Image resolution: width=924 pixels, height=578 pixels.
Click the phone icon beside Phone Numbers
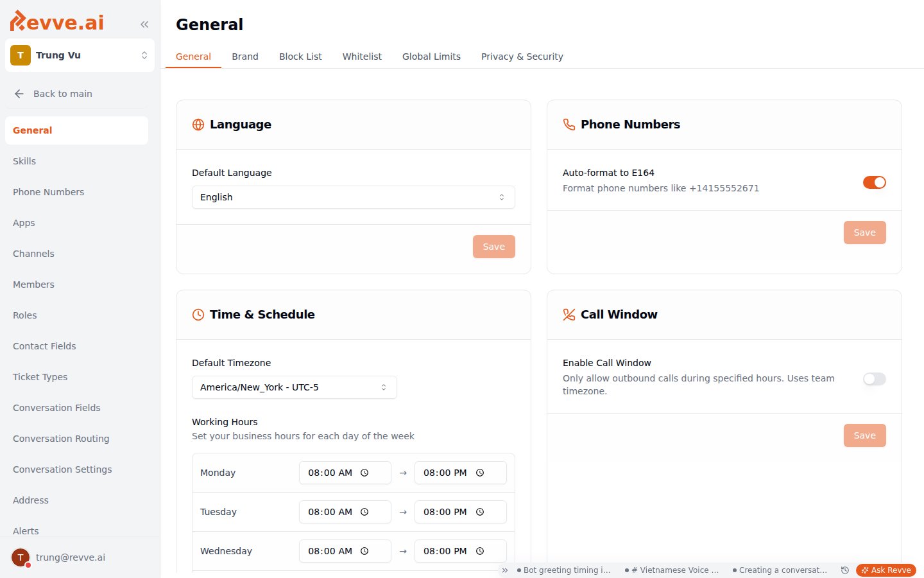pyautogui.click(x=569, y=125)
